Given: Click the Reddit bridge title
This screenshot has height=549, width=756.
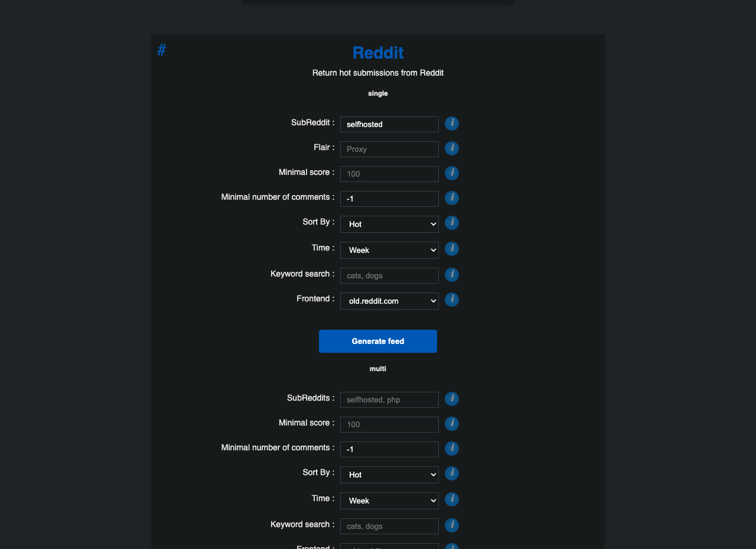Looking at the screenshot, I should coord(378,53).
